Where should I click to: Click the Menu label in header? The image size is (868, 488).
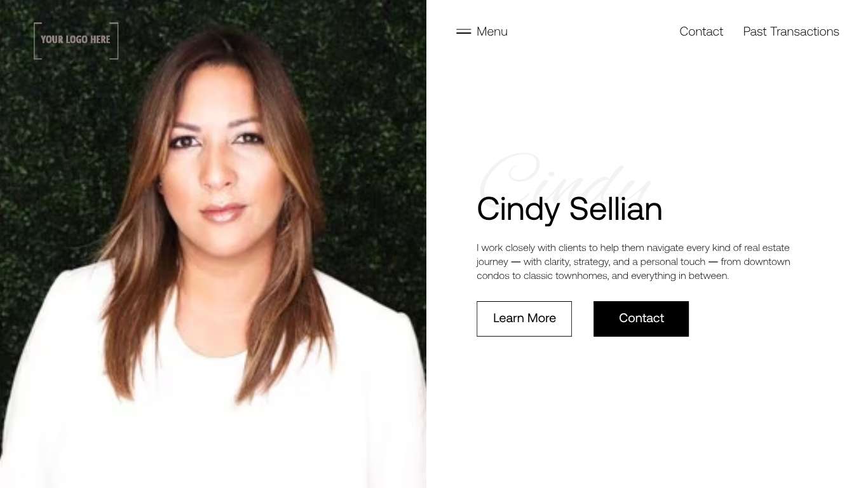(492, 32)
